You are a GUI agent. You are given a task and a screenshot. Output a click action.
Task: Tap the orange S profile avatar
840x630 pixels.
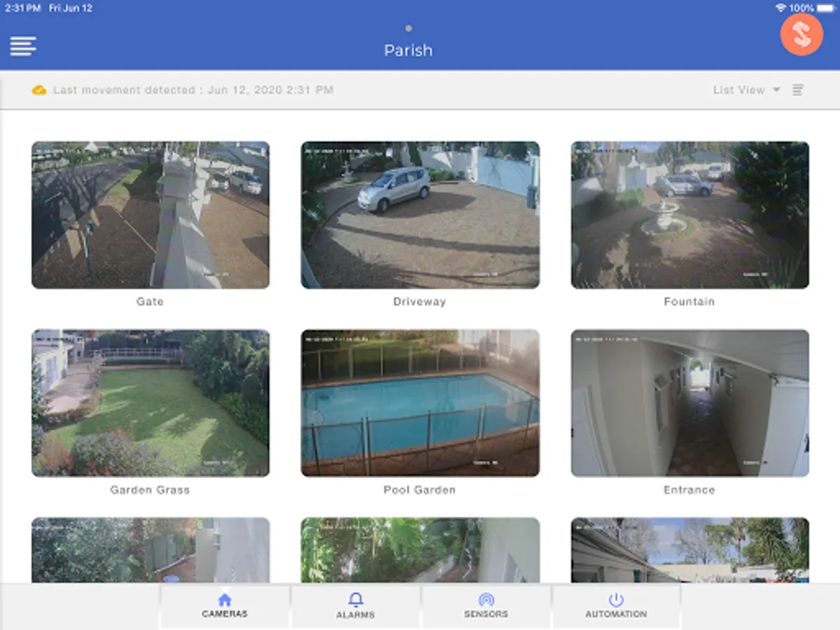pos(801,34)
